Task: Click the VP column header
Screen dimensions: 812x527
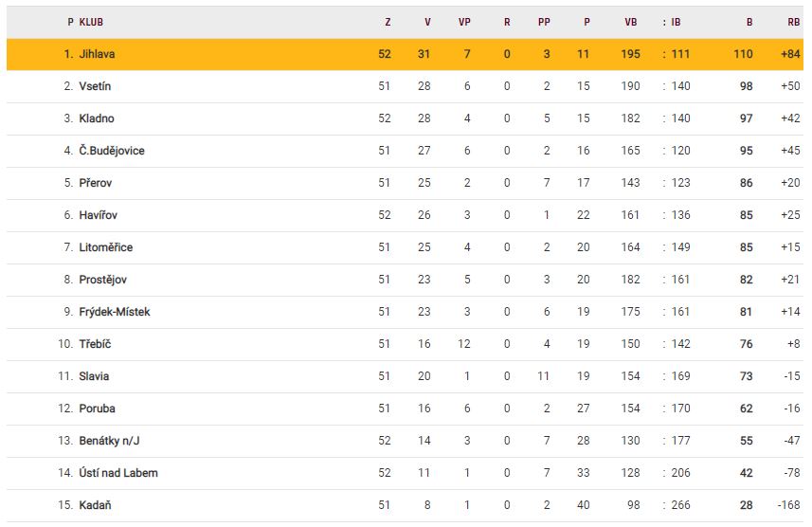Action: pos(465,22)
